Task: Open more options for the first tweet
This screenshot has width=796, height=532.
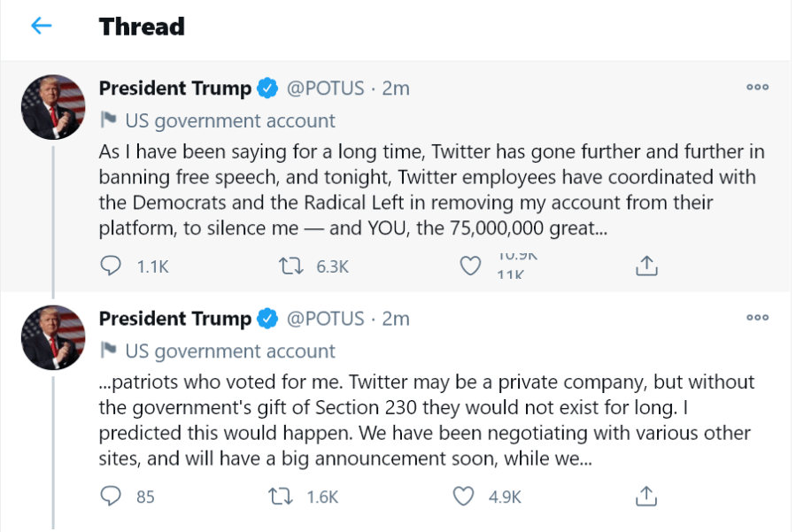Action: click(x=757, y=88)
